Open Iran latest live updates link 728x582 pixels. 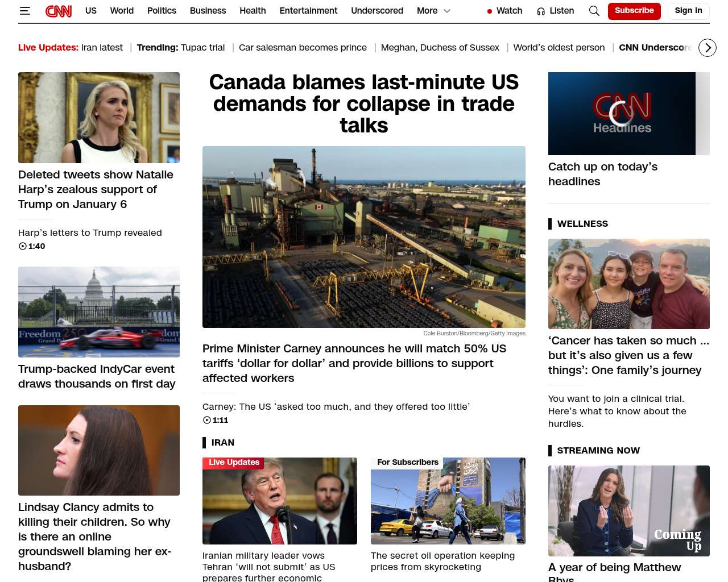point(102,48)
